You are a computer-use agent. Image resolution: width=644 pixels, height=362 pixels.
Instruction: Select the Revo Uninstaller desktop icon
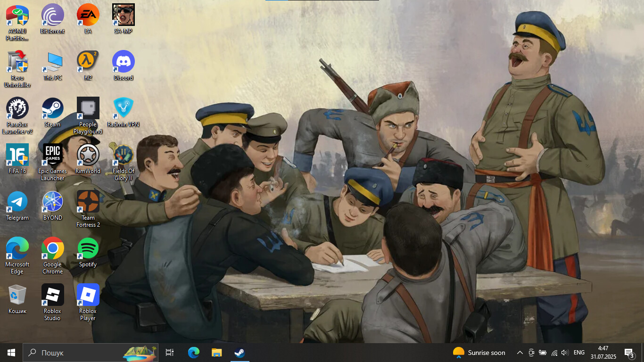coord(17,69)
